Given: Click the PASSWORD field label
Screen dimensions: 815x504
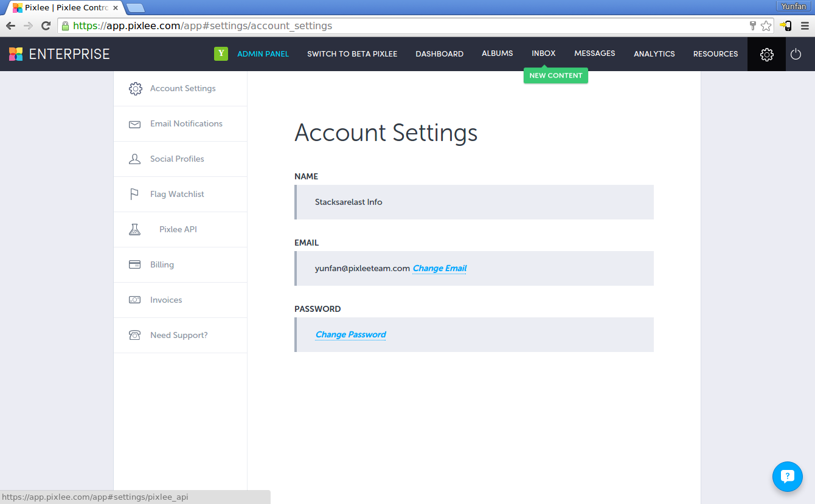Looking at the screenshot, I should pyautogui.click(x=317, y=309).
